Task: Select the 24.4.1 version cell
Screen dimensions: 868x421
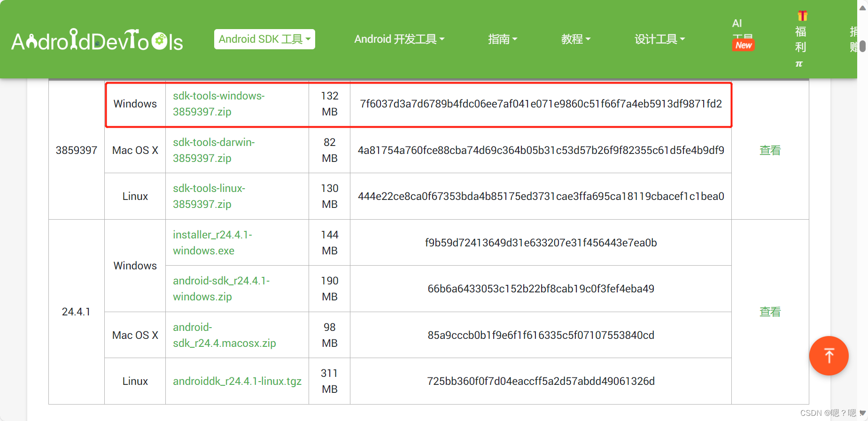Action: 77,312
